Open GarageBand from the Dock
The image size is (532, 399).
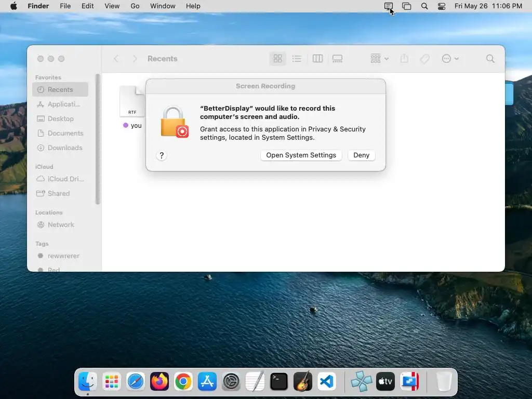[303, 381]
